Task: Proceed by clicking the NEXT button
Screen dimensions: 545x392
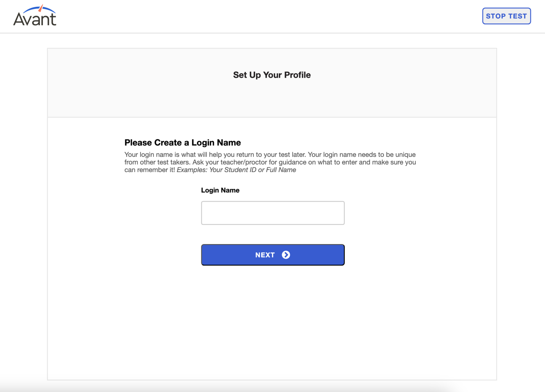Action: [x=272, y=255]
